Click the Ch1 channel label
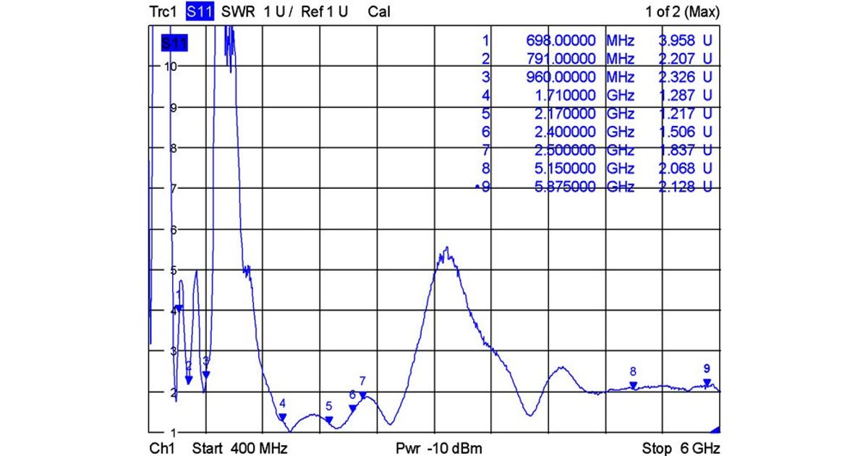 (162, 448)
